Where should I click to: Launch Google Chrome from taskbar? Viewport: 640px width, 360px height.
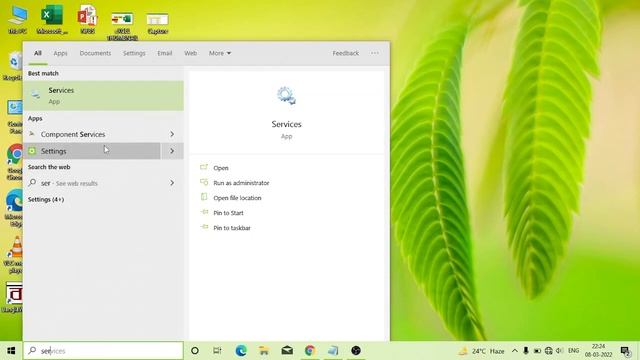(x=310, y=351)
